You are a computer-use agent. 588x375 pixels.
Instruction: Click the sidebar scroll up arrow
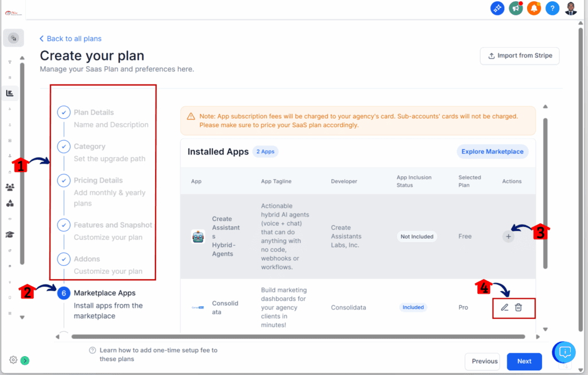click(22, 58)
